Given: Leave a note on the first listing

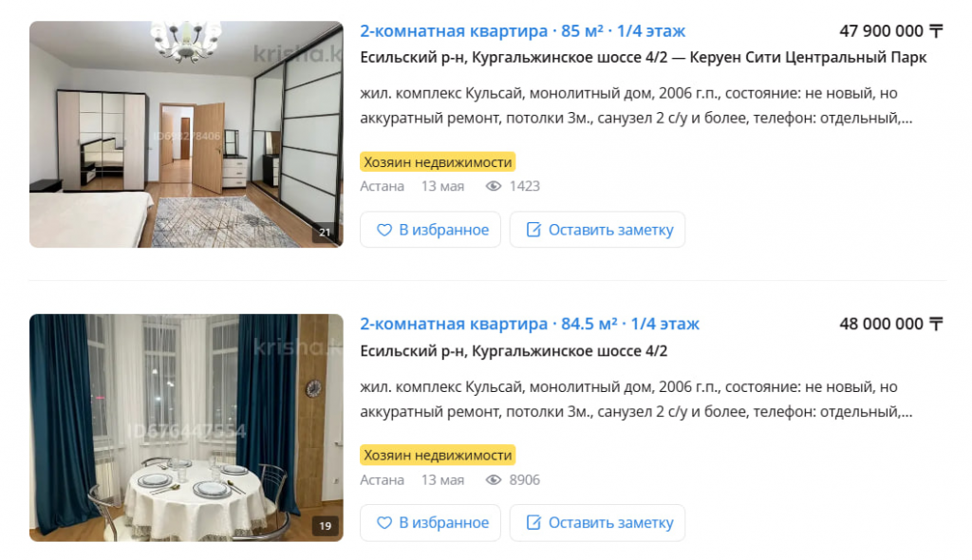Looking at the screenshot, I should click(598, 230).
